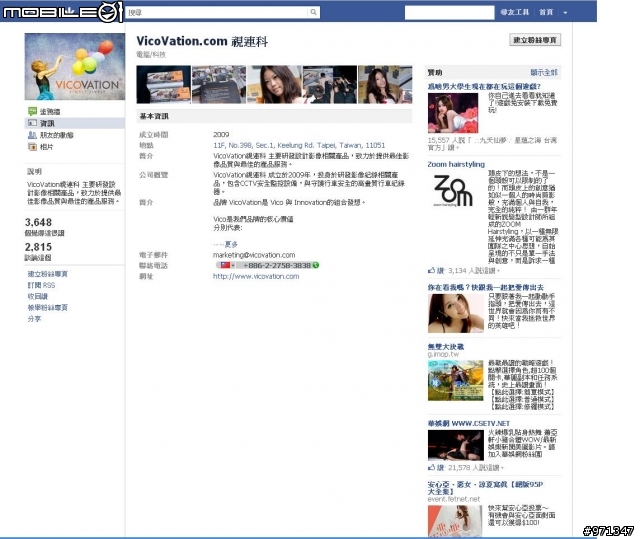Open http://www.vicovation.com website link

tap(256, 276)
